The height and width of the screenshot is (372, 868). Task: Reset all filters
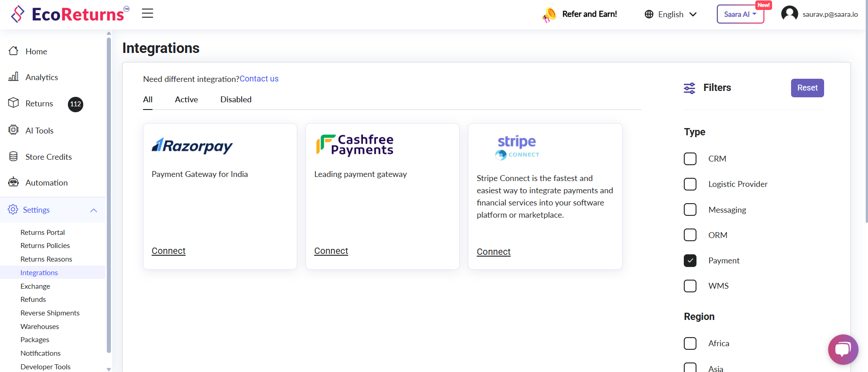[x=807, y=88]
